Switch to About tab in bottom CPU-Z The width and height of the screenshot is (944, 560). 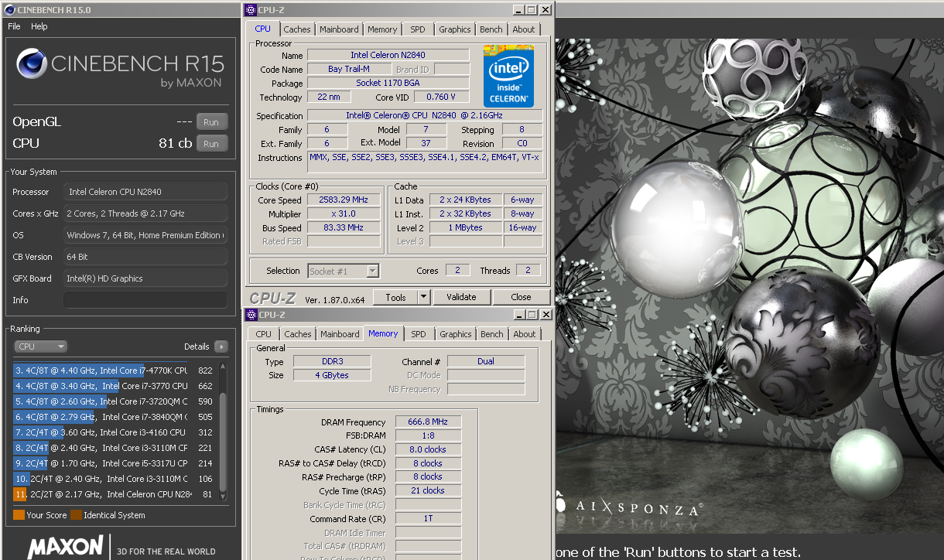[525, 334]
